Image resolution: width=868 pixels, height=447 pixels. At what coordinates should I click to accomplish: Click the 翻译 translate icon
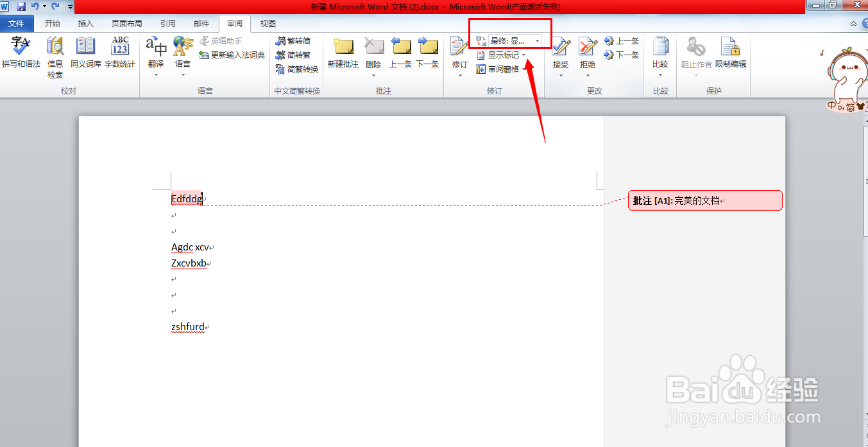click(156, 47)
